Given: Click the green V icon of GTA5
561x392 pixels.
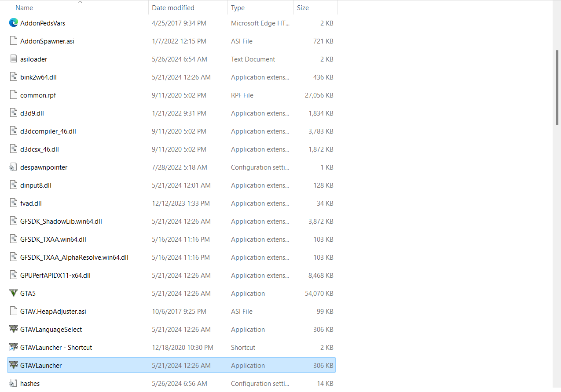Looking at the screenshot, I should 14,293.
